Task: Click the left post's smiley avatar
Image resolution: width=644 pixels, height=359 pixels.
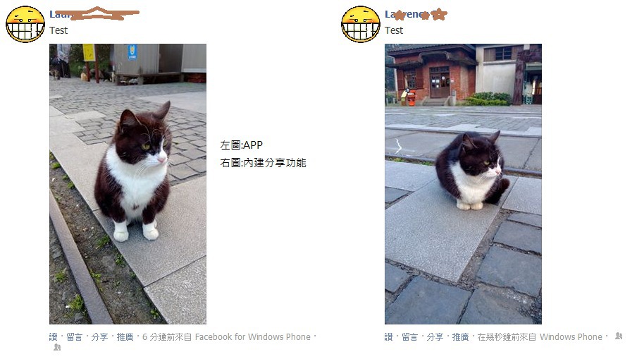Action: pyautogui.click(x=25, y=24)
